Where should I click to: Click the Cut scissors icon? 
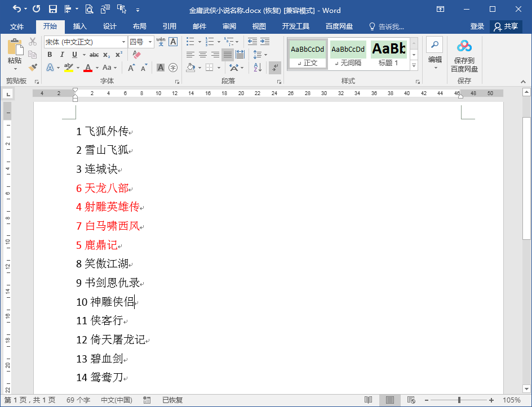[x=33, y=42]
